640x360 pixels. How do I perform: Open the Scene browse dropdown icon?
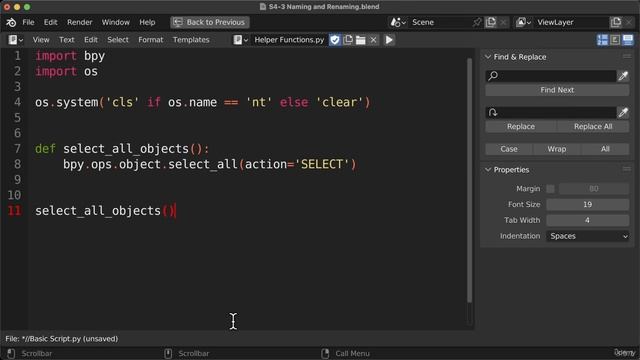coord(398,22)
